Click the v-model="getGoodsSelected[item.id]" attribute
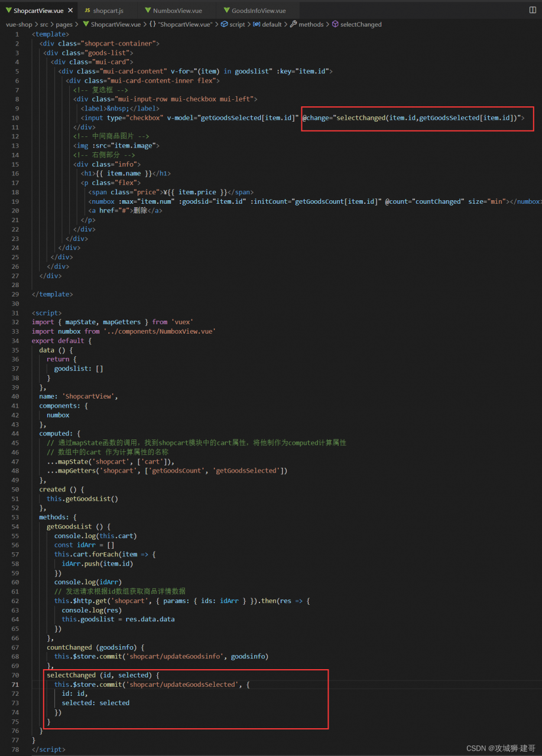The width and height of the screenshot is (542, 756). pos(233,118)
